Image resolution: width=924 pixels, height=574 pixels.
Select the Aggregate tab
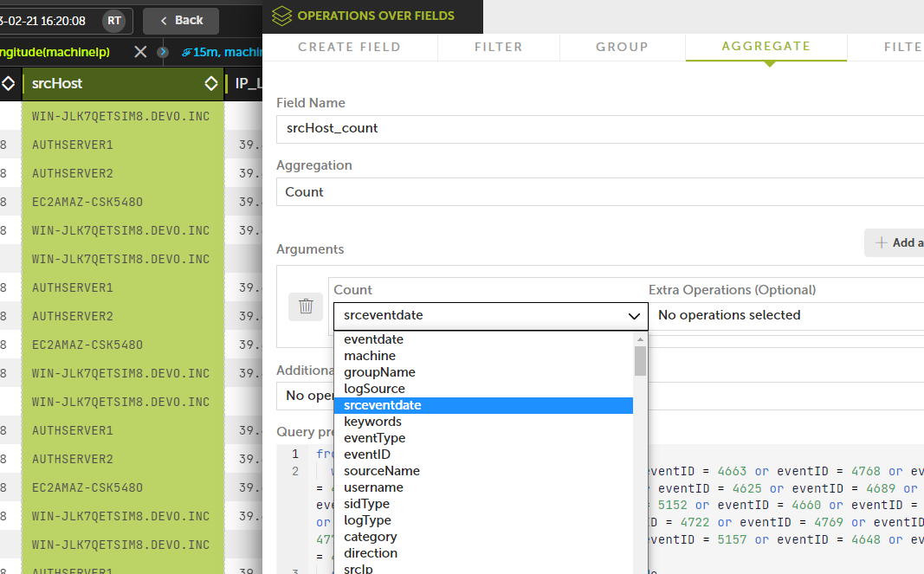[x=766, y=47]
